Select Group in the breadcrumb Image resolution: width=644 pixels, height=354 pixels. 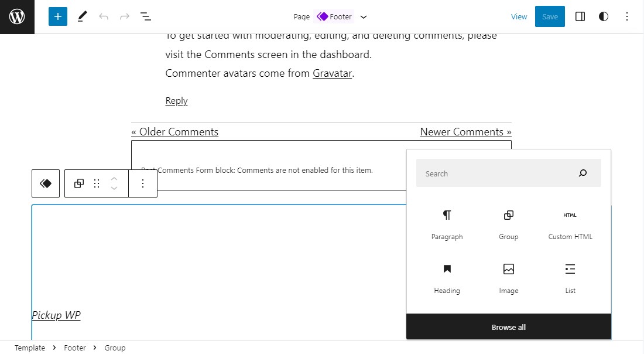[115, 348]
